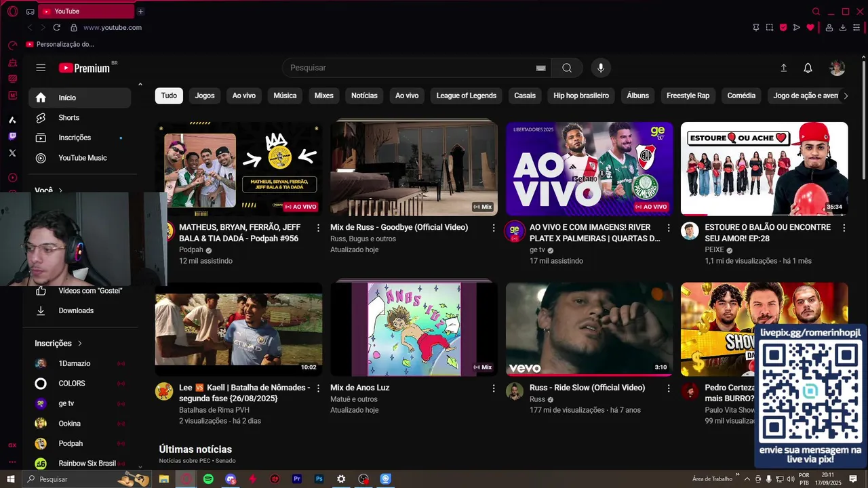
Task: Open Spotify from the Windows taskbar
Action: (x=208, y=479)
